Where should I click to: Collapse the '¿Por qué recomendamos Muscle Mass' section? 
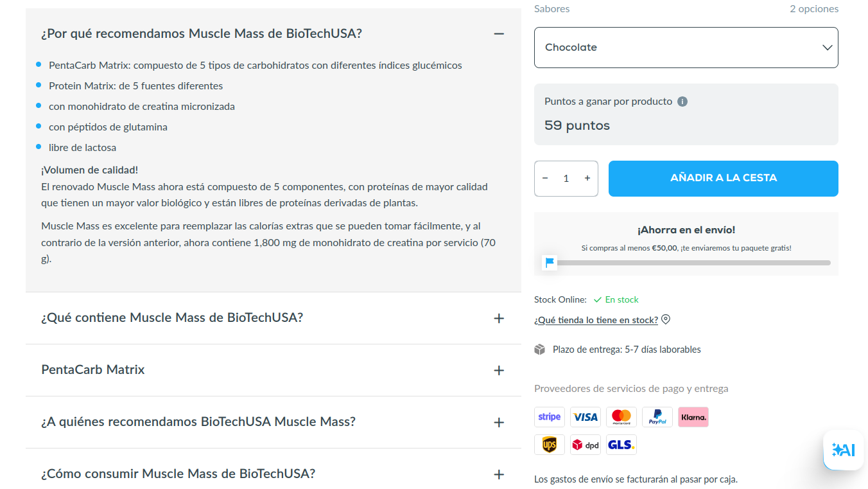(499, 34)
